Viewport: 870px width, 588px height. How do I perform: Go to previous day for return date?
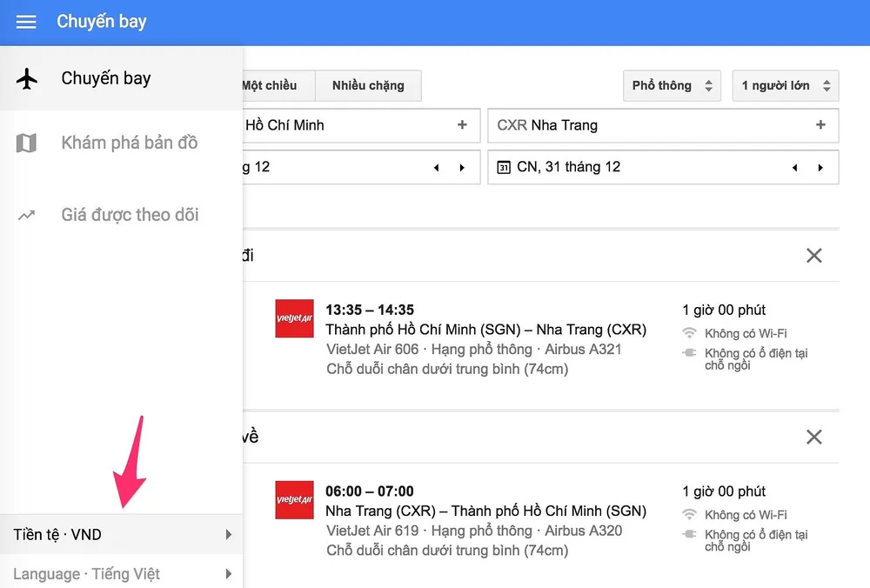pyautogui.click(x=794, y=168)
